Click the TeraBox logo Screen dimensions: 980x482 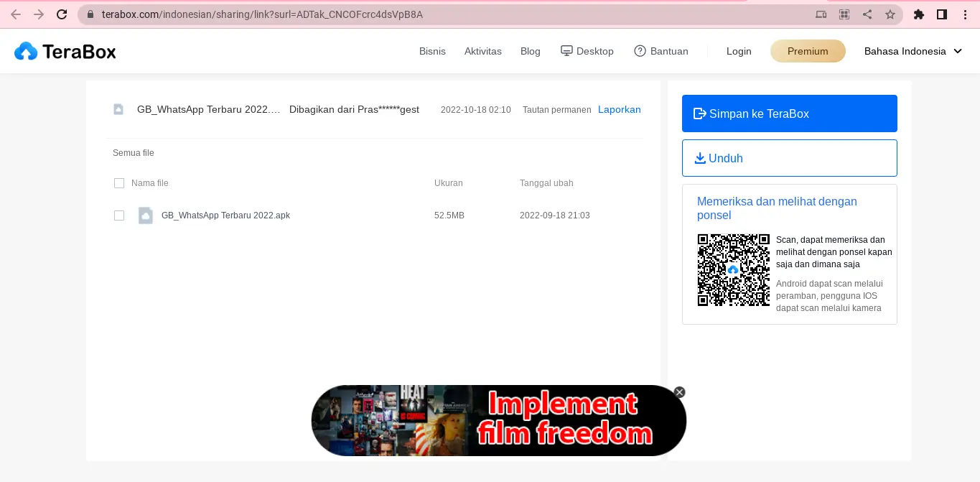click(x=65, y=51)
